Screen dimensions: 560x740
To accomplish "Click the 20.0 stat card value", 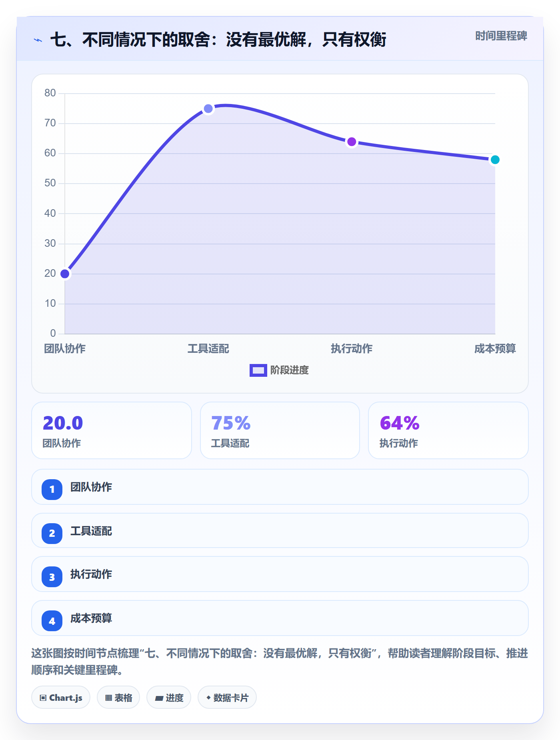I will (x=63, y=423).
